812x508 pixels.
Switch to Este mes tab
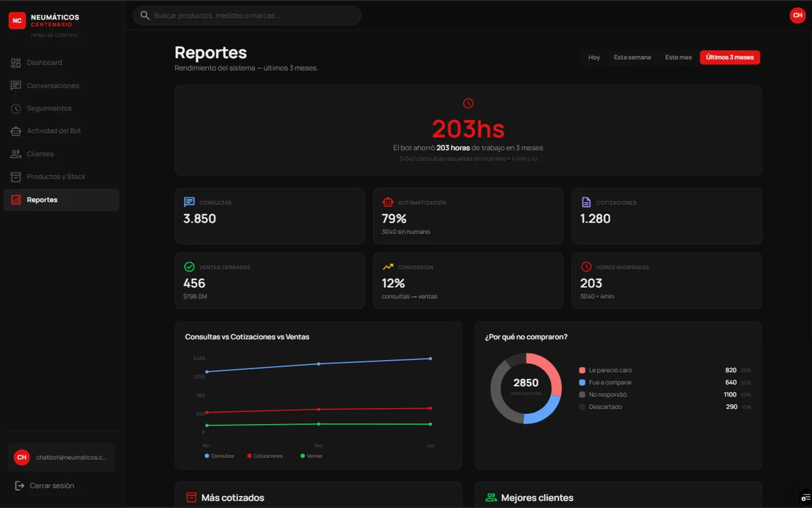(679, 57)
